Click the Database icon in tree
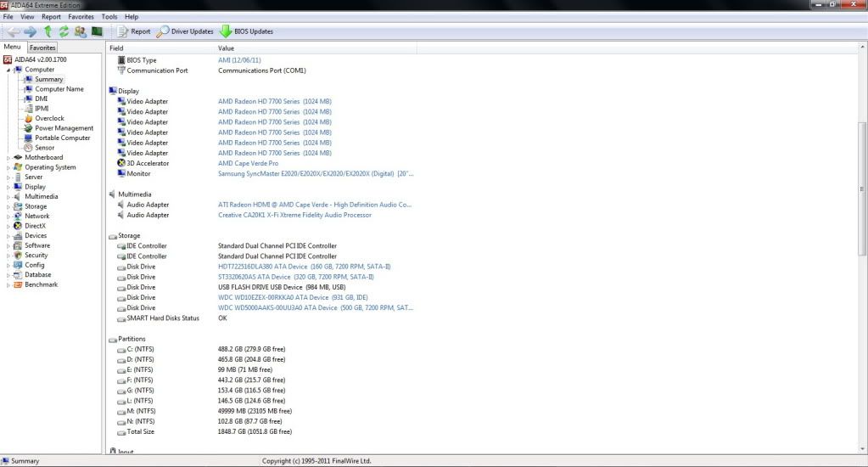Image resolution: width=868 pixels, height=467 pixels. click(x=18, y=275)
